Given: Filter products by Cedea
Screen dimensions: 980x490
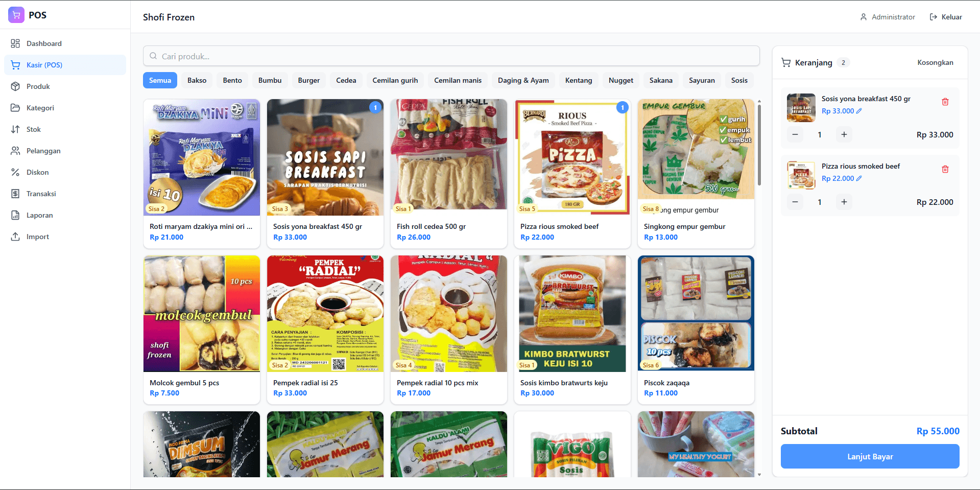Looking at the screenshot, I should [x=346, y=80].
